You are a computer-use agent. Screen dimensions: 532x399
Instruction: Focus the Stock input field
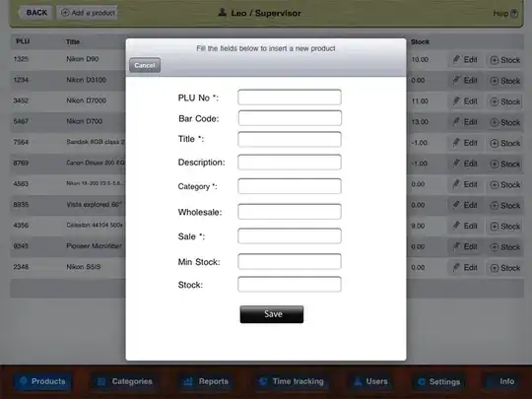[290, 285]
